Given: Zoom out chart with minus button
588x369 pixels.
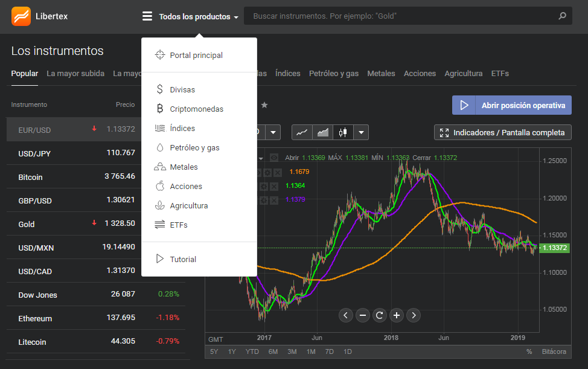Looking at the screenshot, I should click(x=363, y=315).
